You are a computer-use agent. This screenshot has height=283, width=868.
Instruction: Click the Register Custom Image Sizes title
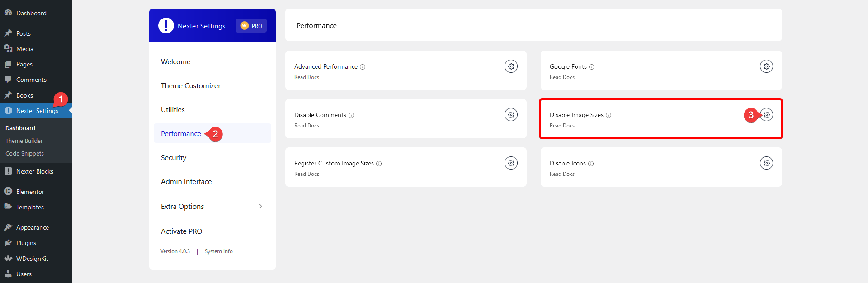pyautogui.click(x=334, y=164)
